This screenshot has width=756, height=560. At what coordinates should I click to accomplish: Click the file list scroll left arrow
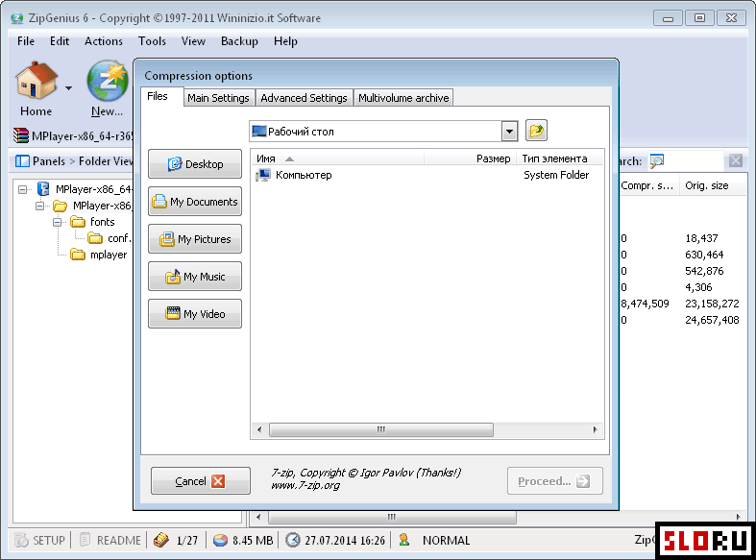[x=259, y=429]
